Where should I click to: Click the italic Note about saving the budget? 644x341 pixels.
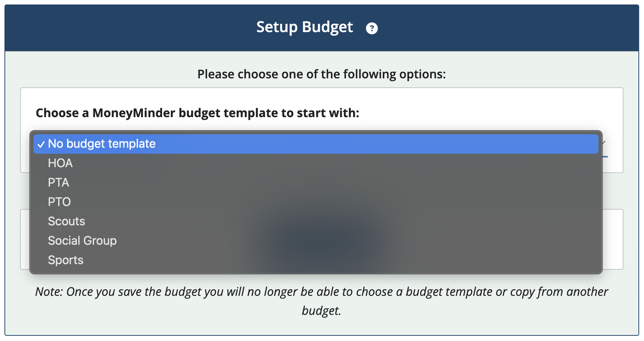pos(322,301)
